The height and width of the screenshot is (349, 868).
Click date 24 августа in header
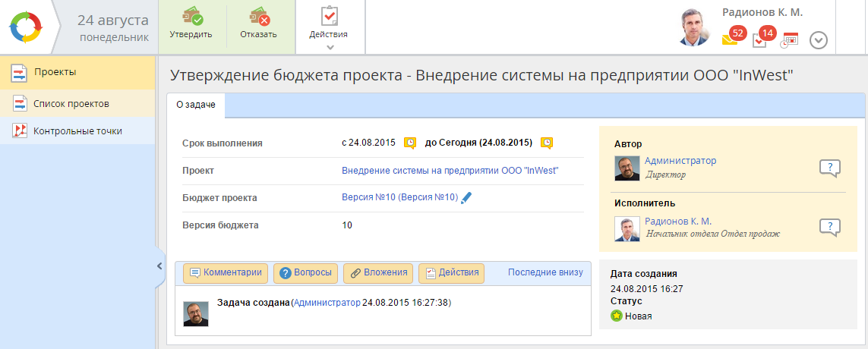click(113, 21)
